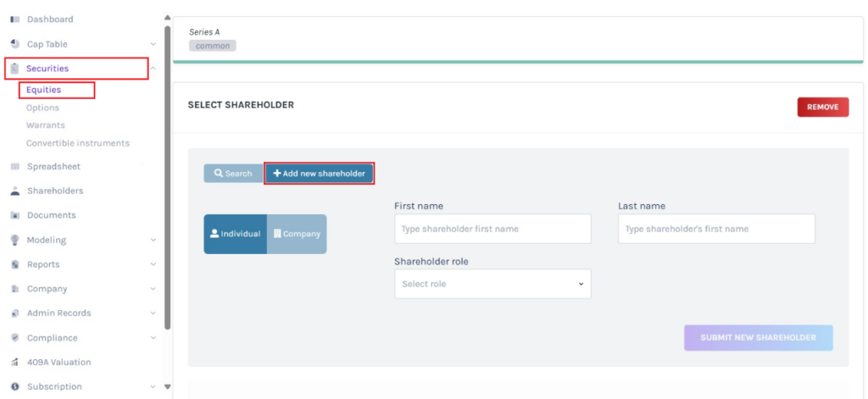This screenshot has width=868, height=399.
Task: Switch to Search shareholder mode
Action: pos(233,174)
